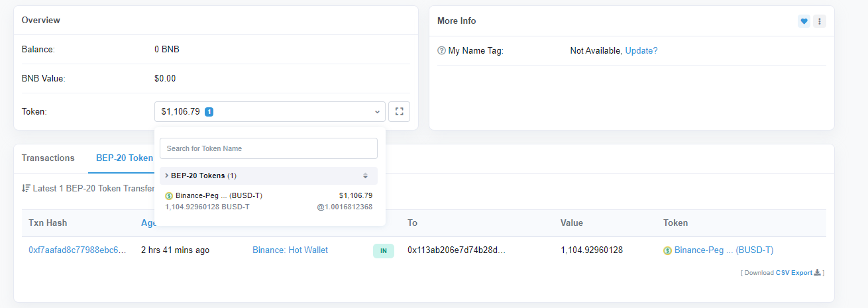Click the Search for Token Name field

click(268, 148)
